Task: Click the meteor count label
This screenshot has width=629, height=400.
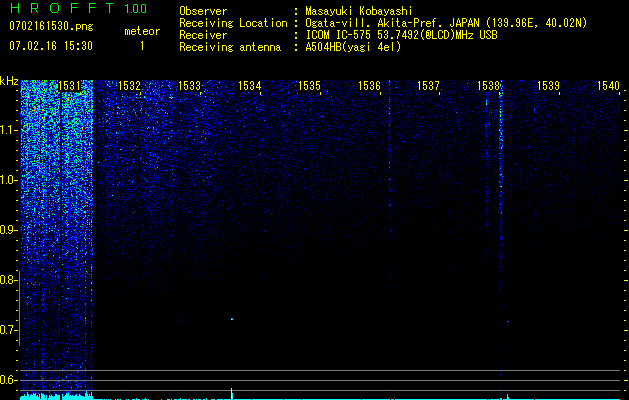Action: tap(142, 31)
